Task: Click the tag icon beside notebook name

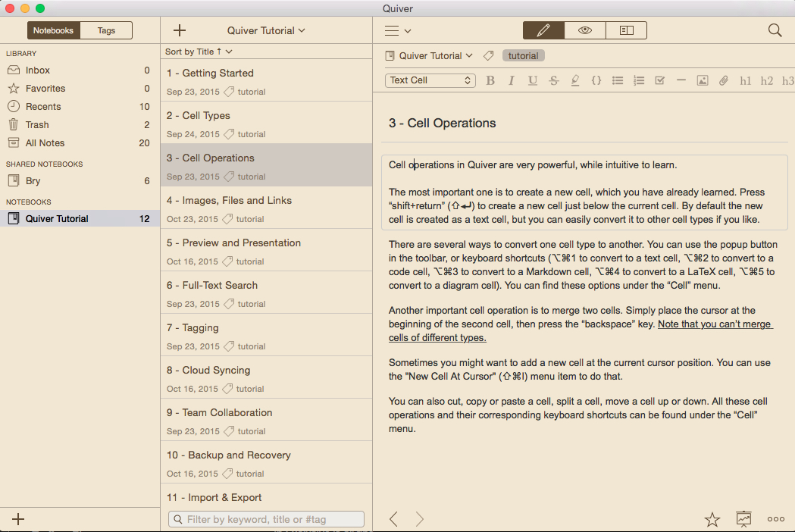Action: (488, 56)
